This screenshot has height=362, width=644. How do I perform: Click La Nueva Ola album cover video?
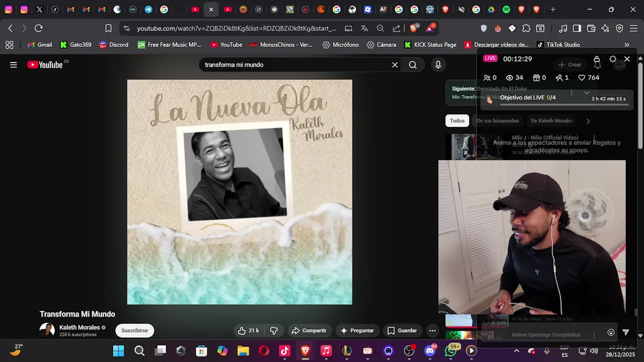[x=239, y=192]
